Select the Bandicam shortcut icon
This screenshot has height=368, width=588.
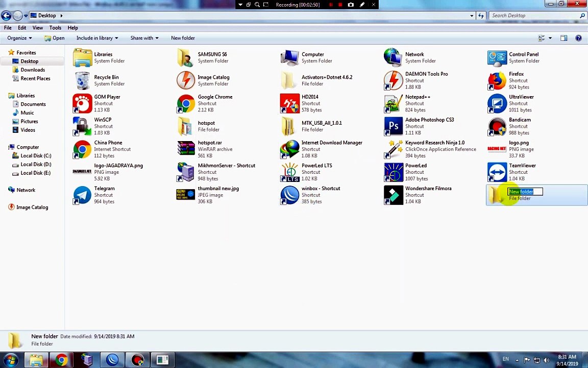(x=497, y=126)
